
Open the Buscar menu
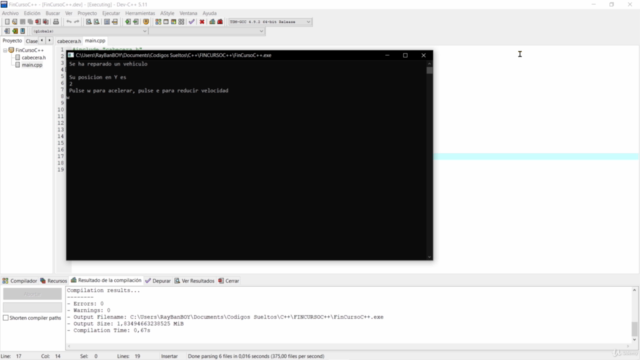point(53,13)
